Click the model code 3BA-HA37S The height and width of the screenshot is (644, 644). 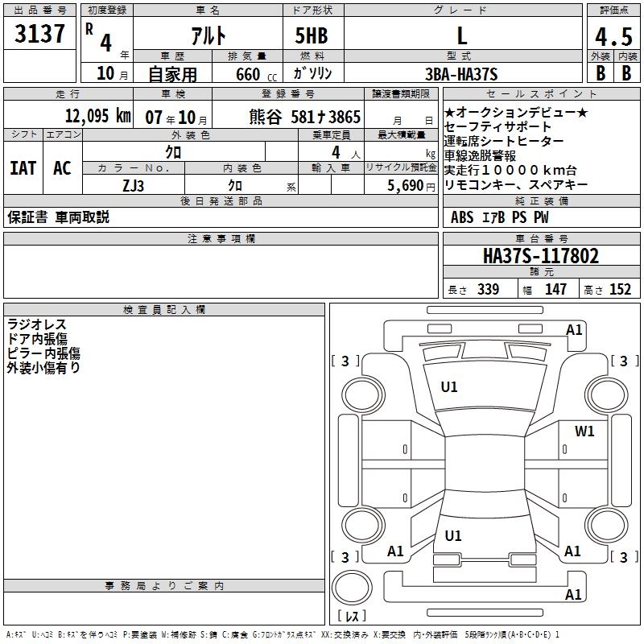point(461,74)
